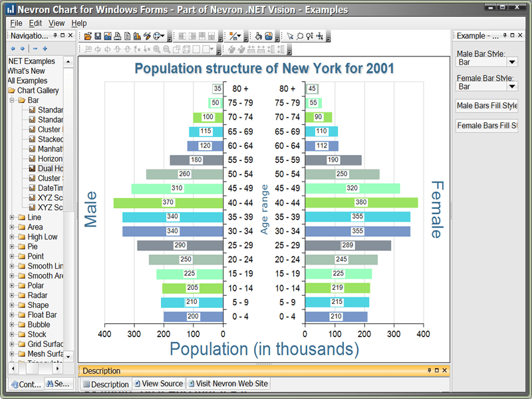
Task: Click the paint bucket fill icon
Action: click(x=259, y=36)
